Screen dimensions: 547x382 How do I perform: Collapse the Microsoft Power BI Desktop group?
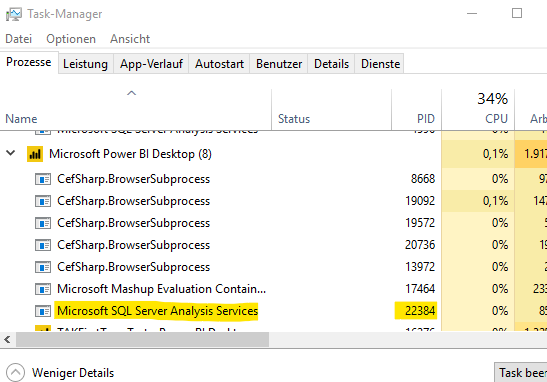(11, 153)
